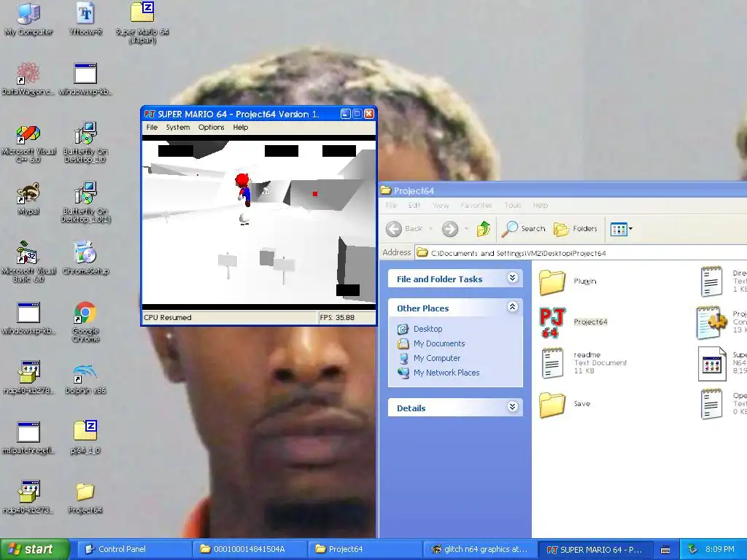Expand the Details panel
Viewport: 747px width, 560px height.
coord(513,407)
